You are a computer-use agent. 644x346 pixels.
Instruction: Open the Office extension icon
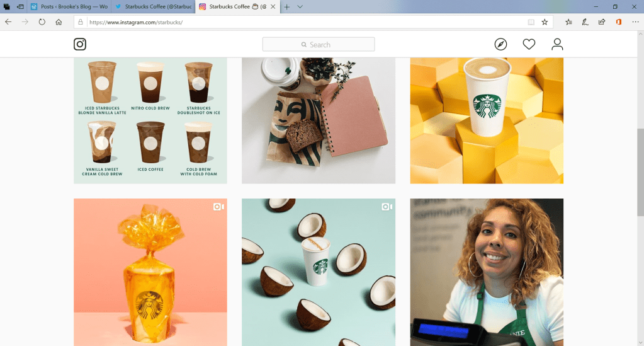(x=619, y=21)
